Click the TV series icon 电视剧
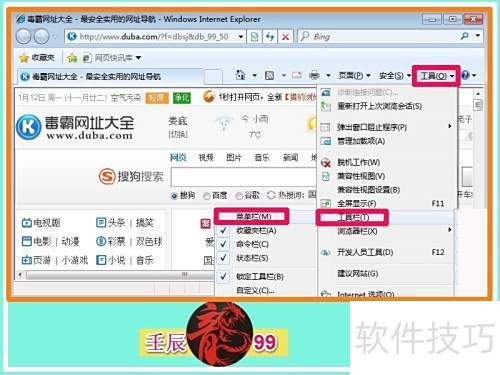 click(26, 222)
